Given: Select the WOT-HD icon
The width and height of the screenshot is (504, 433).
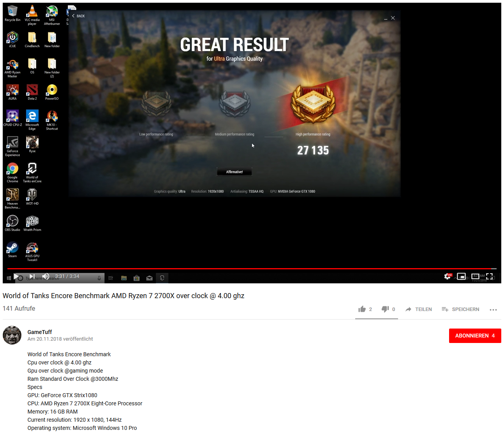Looking at the screenshot, I should 32,197.
